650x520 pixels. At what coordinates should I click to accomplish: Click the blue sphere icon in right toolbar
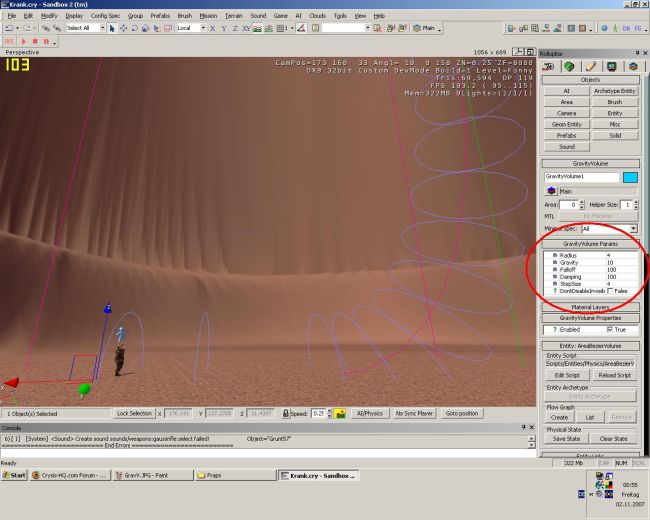click(604, 28)
